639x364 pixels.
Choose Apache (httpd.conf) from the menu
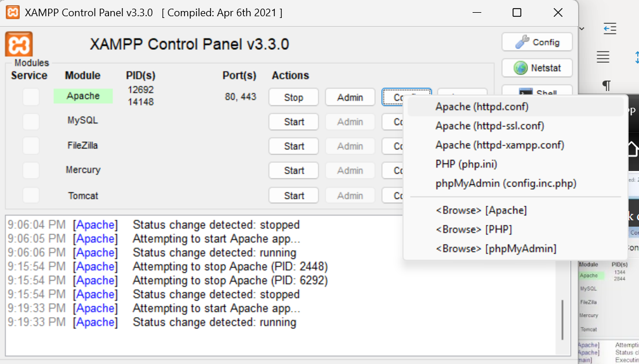tap(515, 107)
